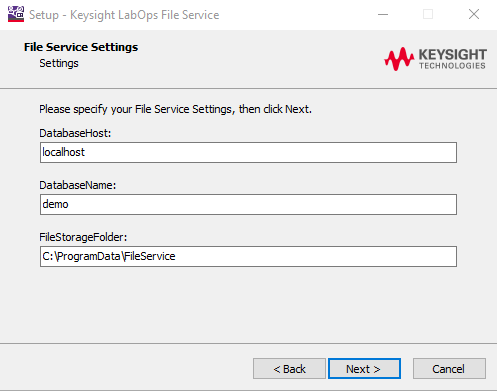497x391 pixels.
Task: Cancel the File Service setup
Action: click(x=449, y=369)
